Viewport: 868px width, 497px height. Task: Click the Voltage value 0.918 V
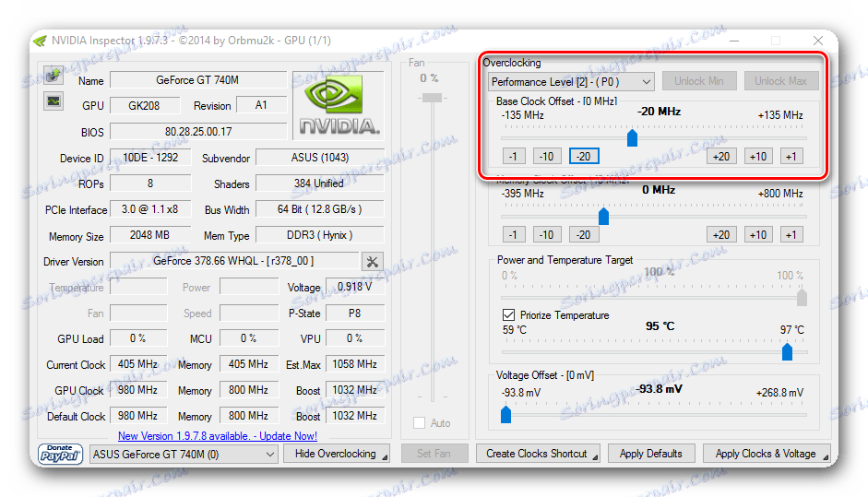pos(355,287)
